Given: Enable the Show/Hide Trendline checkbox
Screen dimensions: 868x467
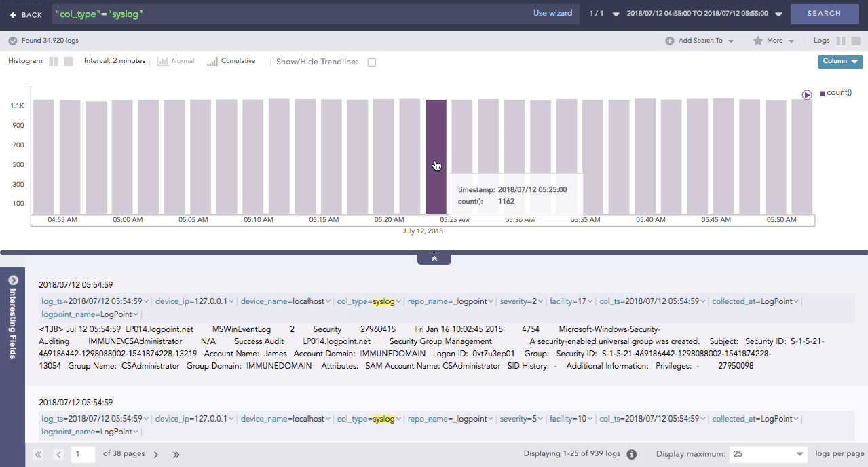Looking at the screenshot, I should click(x=371, y=61).
